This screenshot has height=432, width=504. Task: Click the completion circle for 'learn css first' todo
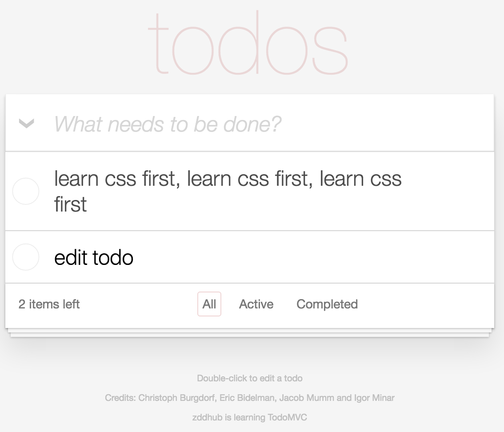[x=25, y=191]
